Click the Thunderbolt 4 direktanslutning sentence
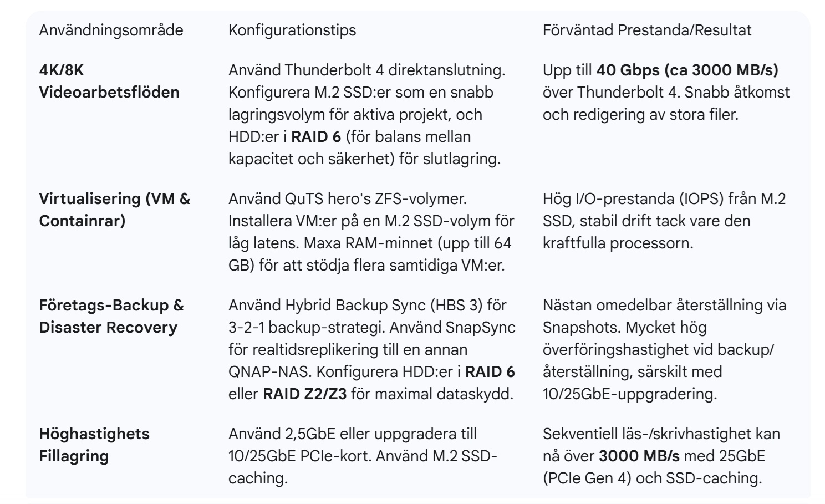The width and height of the screenshot is (825, 504). click(x=366, y=70)
